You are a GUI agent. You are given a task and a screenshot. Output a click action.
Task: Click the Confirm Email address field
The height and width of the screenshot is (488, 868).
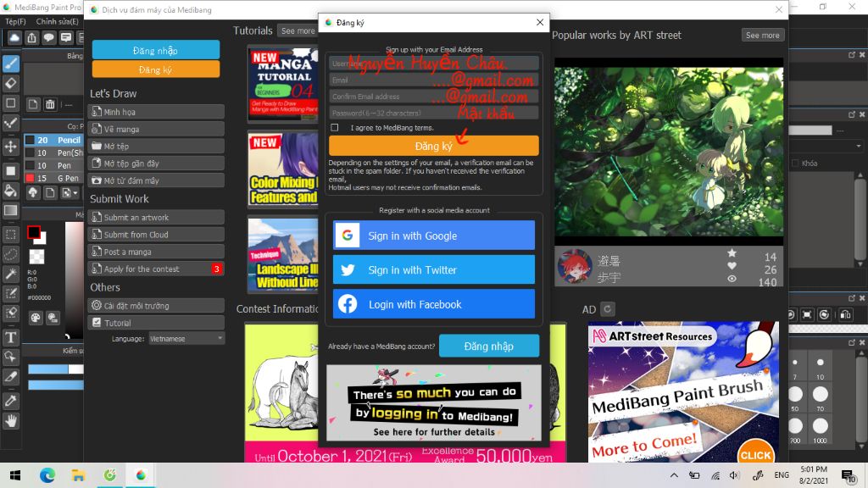pyautogui.click(x=434, y=97)
